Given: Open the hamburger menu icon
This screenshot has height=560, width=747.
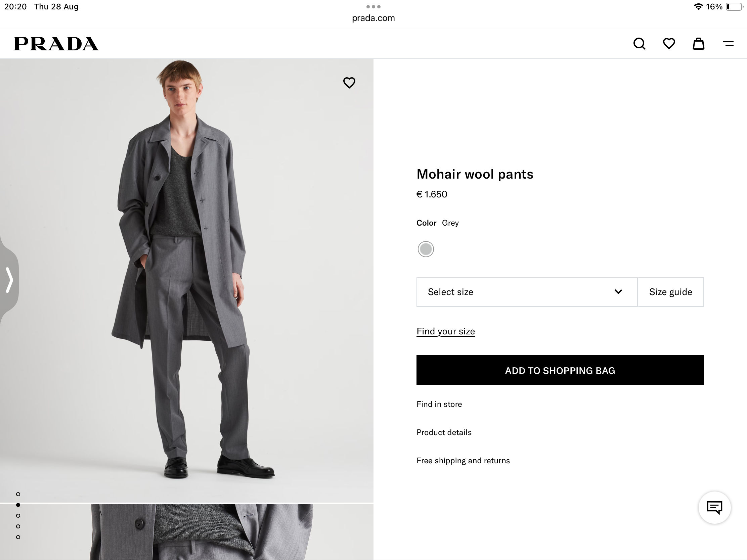Looking at the screenshot, I should tap(728, 44).
